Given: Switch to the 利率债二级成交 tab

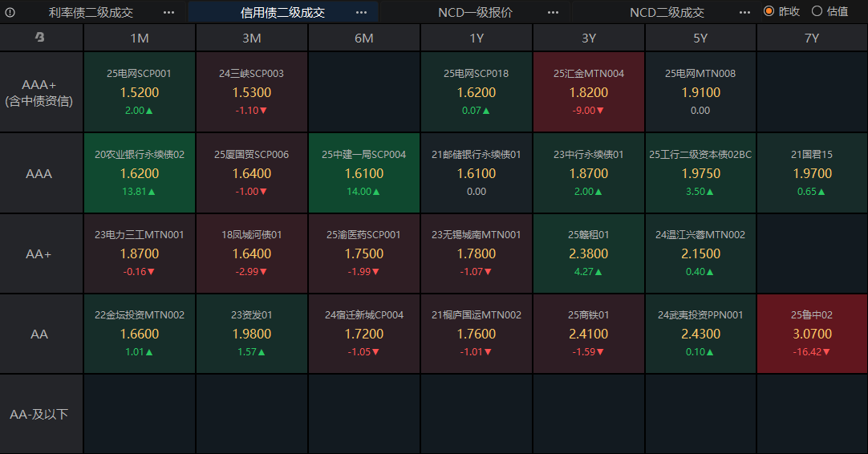Looking at the screenshot, I should (91, 12).
